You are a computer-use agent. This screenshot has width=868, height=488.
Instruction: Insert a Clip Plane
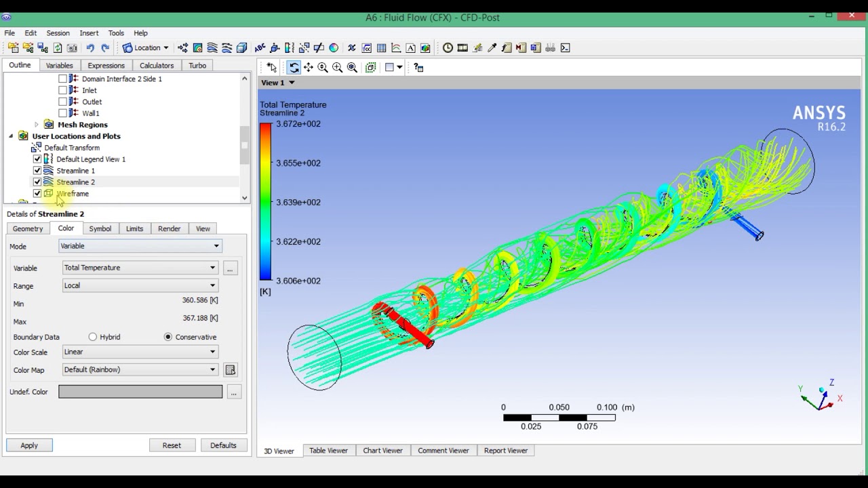[x=319, y=48]
